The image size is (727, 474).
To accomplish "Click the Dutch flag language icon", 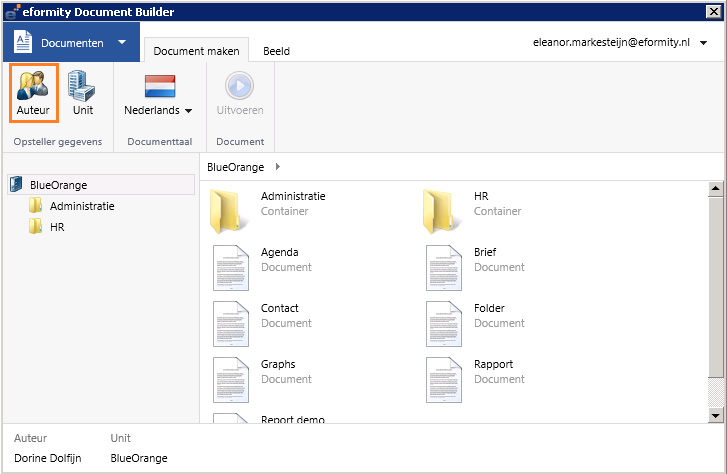I will click(x=159, y=86).
